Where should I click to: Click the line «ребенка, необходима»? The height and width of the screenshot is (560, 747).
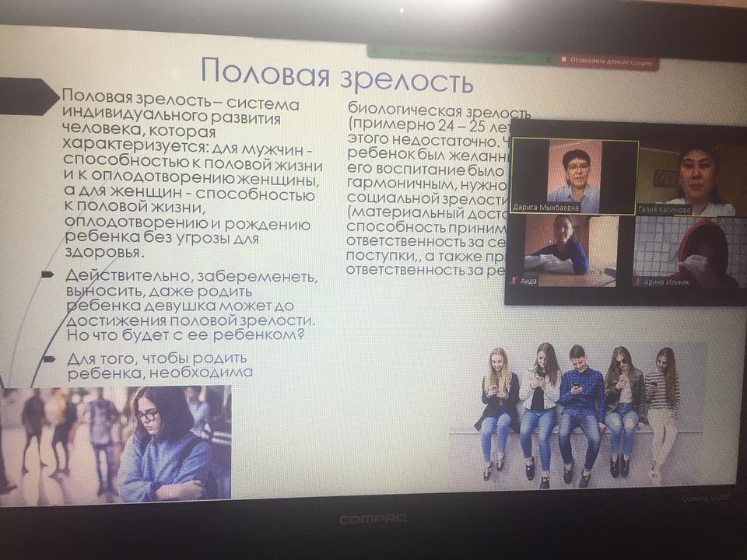160,372
